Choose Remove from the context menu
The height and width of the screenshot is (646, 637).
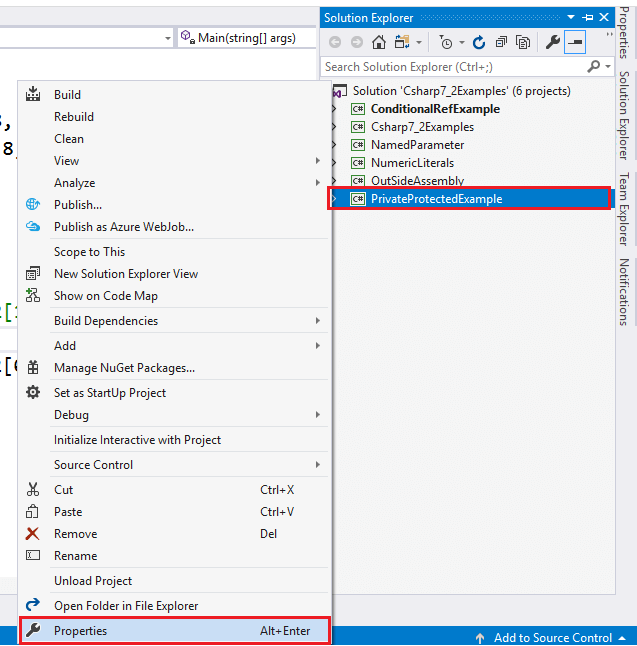click(x=174, y=534)
